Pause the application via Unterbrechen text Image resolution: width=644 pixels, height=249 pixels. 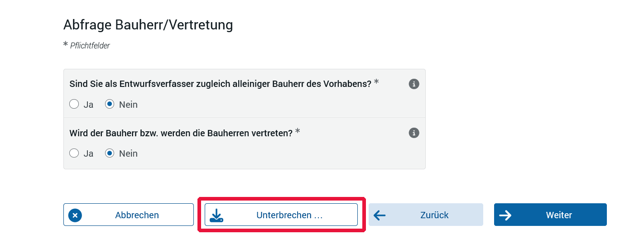pos(289,215)
